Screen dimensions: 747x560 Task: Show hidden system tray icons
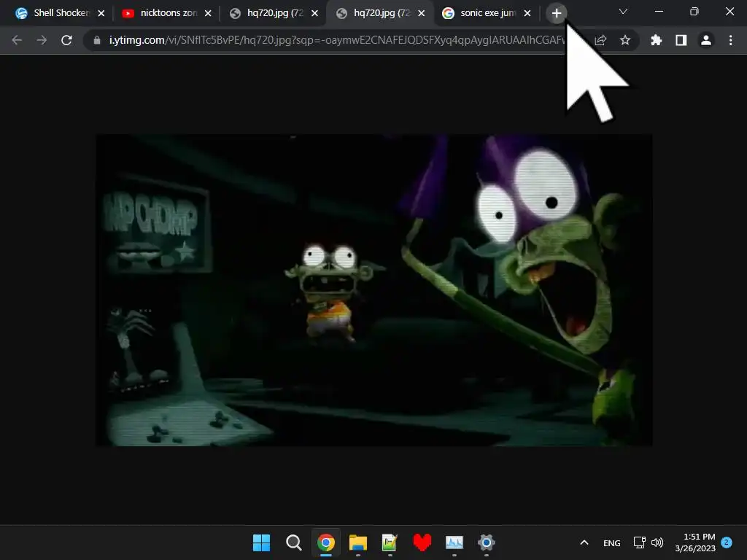(584, 542)
